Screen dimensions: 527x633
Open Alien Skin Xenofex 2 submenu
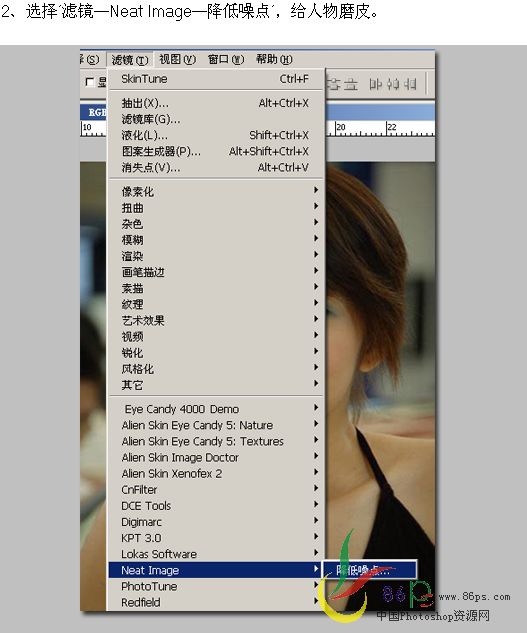[215, 474]
